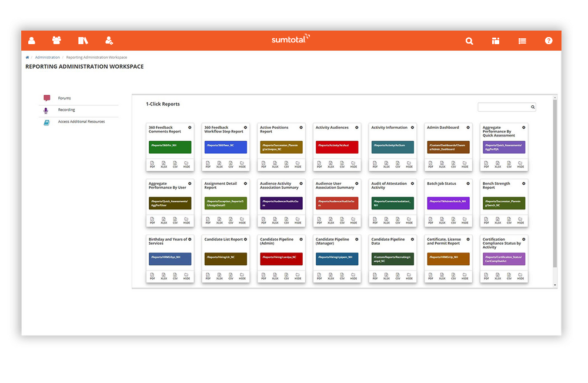Run the teal Activity Information report tile
The height and width of the screenshot is (383, 588).
[393, 147]
